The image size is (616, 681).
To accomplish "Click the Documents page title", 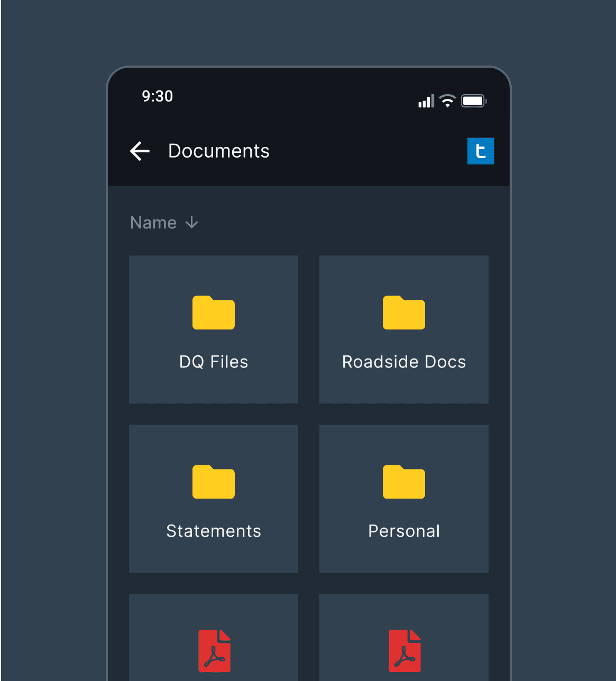I will (219, 151).
